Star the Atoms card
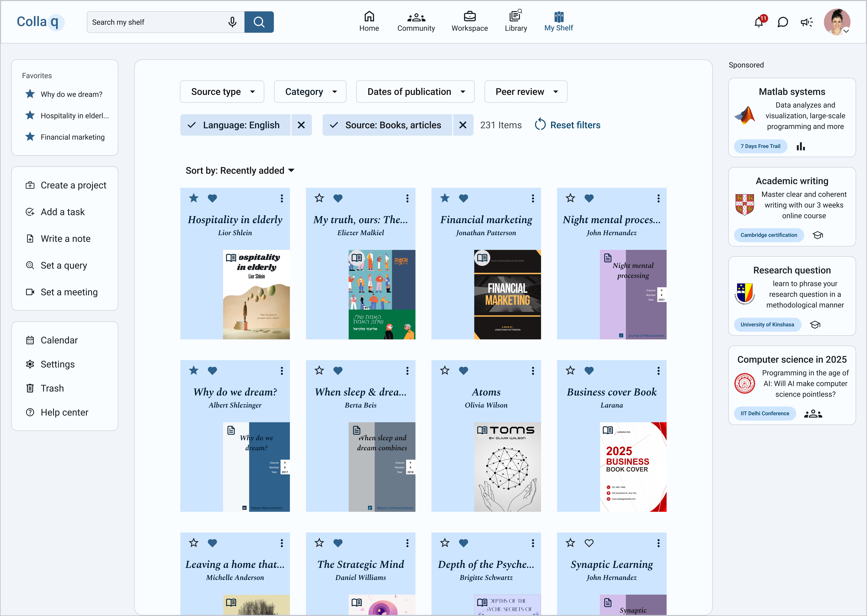 click(x=445, y=370)
